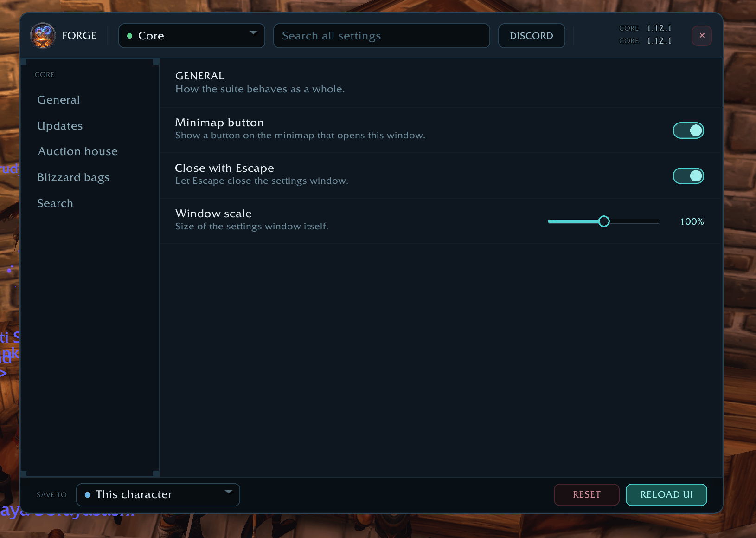This screenshot has width=756, height=538.
Task: Click the Window scale slider handle
Action: coord(604,221)
